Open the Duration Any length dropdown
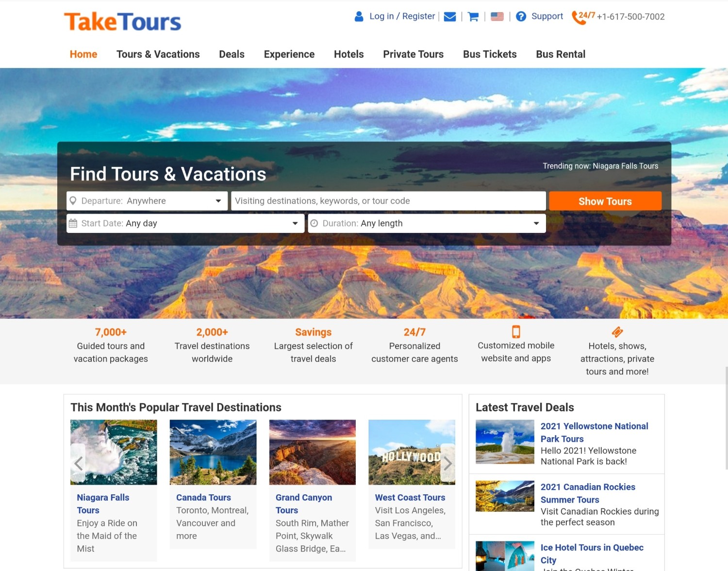 (x=427, y=223)
